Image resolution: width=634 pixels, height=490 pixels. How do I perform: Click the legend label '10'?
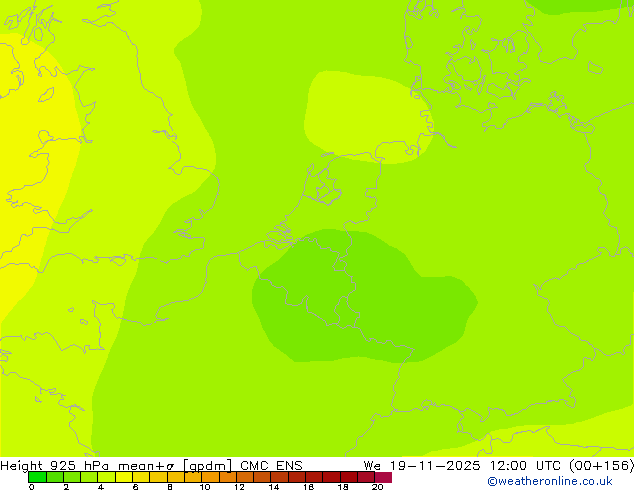coord(205,487)
